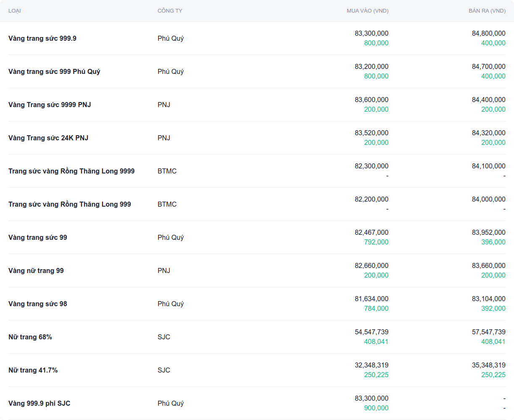Select the BÁN RA (VND) column header
The width and height of the screenshot is (514, 420).
pyautogui.click(x=487, y=11)
